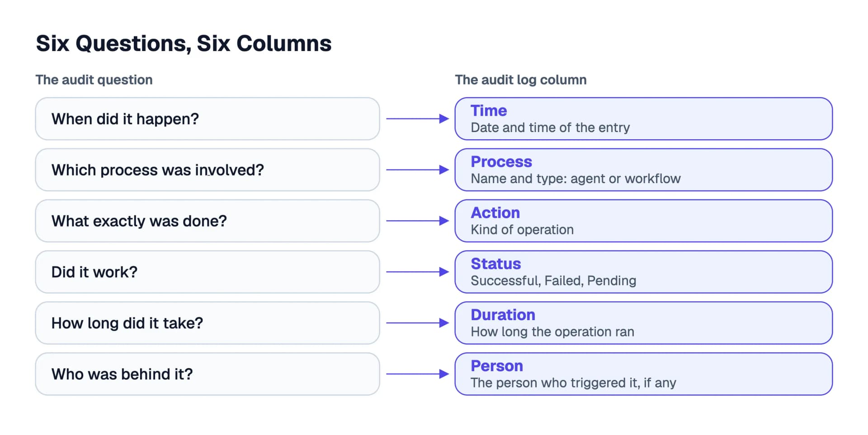The width and height of the screenshot is (868, 435).
Task: Click the 'Process' column name
Action: [501, 162]
